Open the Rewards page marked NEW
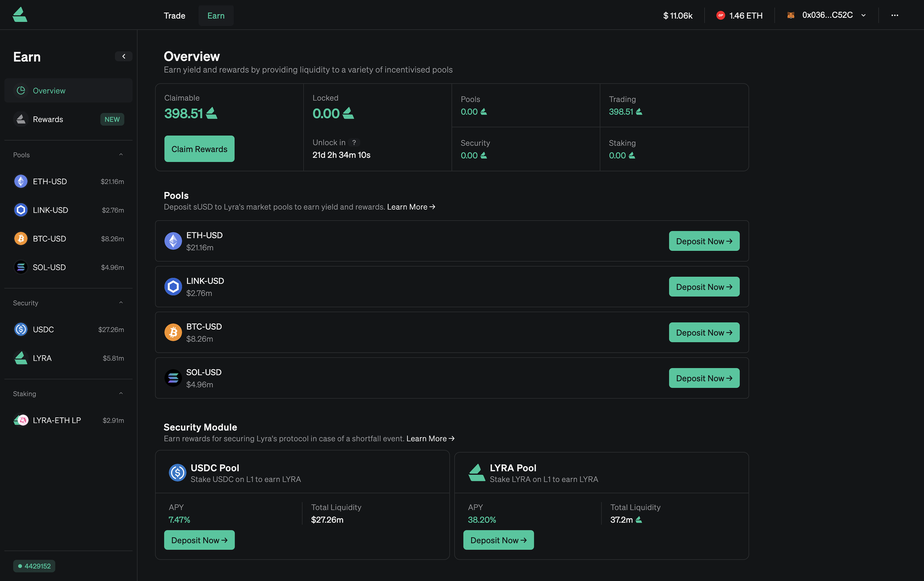 pyautogui.click(x=48, y=119)
